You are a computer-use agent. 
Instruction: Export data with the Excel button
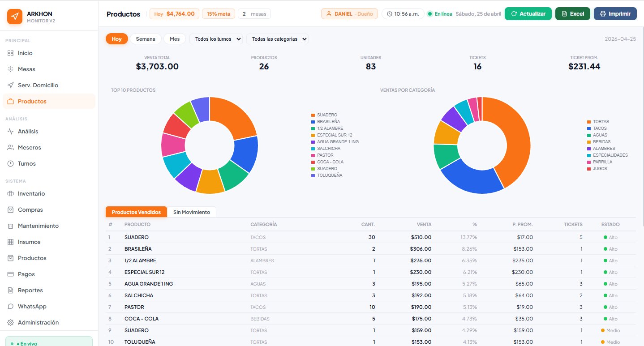point(572,14)
